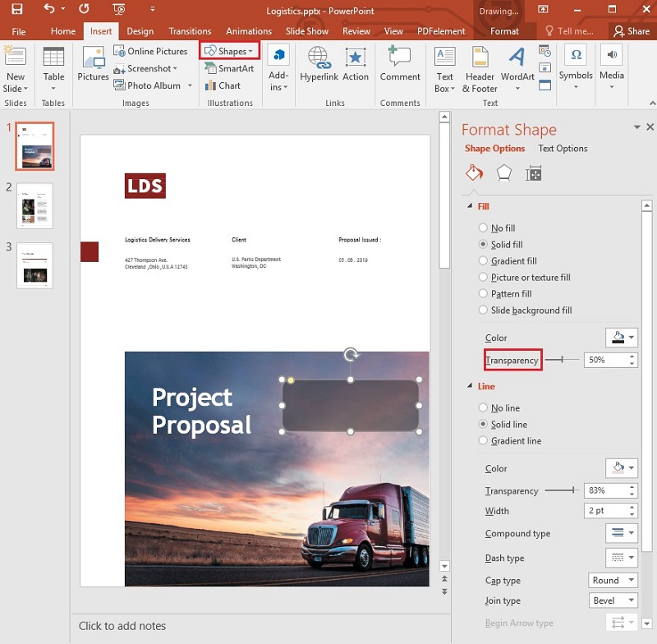Select the No fill radio option
Viewport: 657px width, 644px height.
pyautogui.click(x=483, y=228)
